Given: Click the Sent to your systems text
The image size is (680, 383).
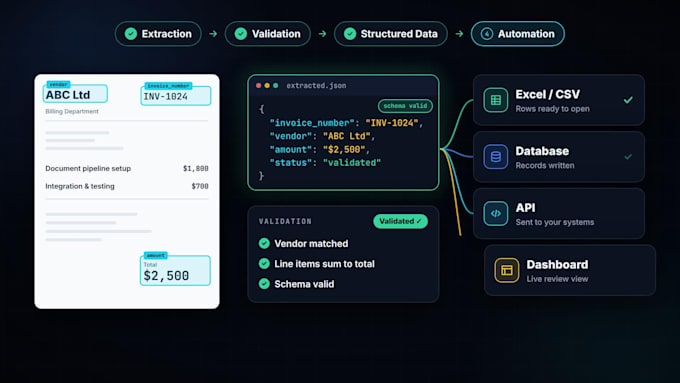Looking at the screenshot, I should [555, 222].
